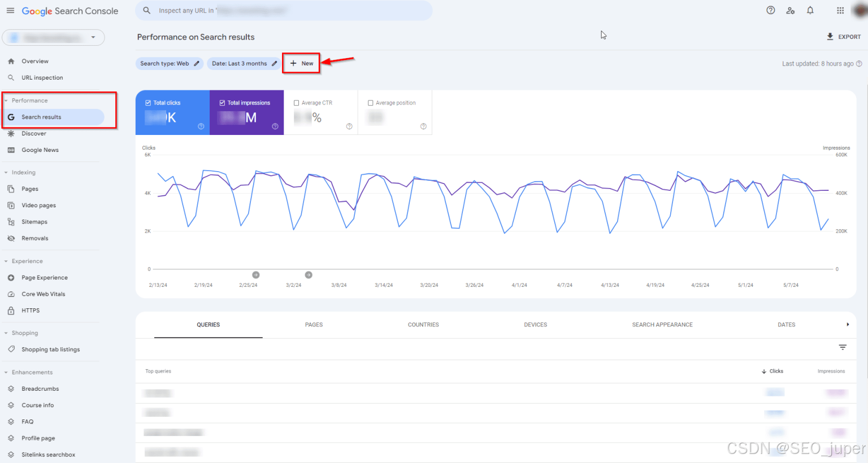Show Total impressions help tooltip icon
Viewport: 868px width, 463px height.
275,126
